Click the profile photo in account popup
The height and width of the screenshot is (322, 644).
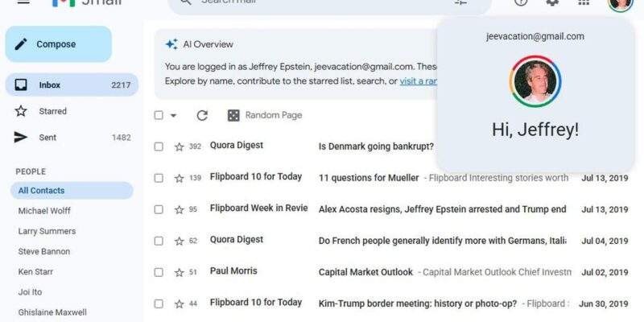coord(535,82)
